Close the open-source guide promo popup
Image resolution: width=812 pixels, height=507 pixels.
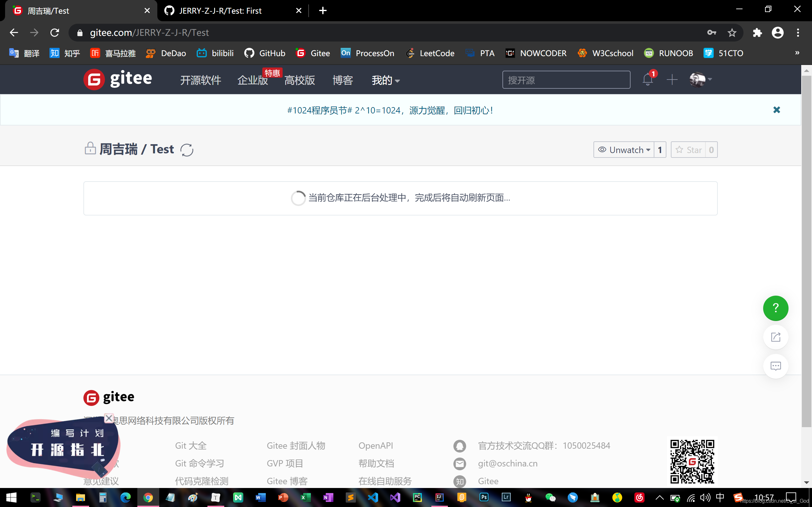pyautogui.click(x=109, y=418)
